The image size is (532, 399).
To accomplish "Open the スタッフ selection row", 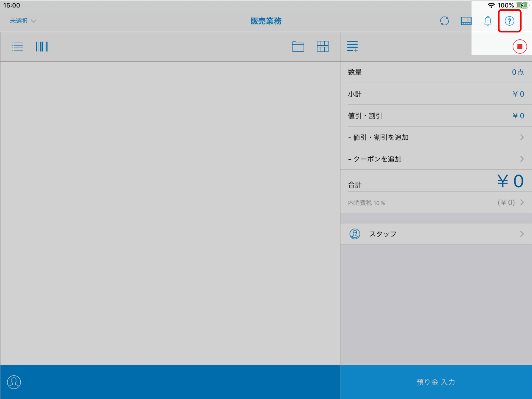I will point(436,234).
